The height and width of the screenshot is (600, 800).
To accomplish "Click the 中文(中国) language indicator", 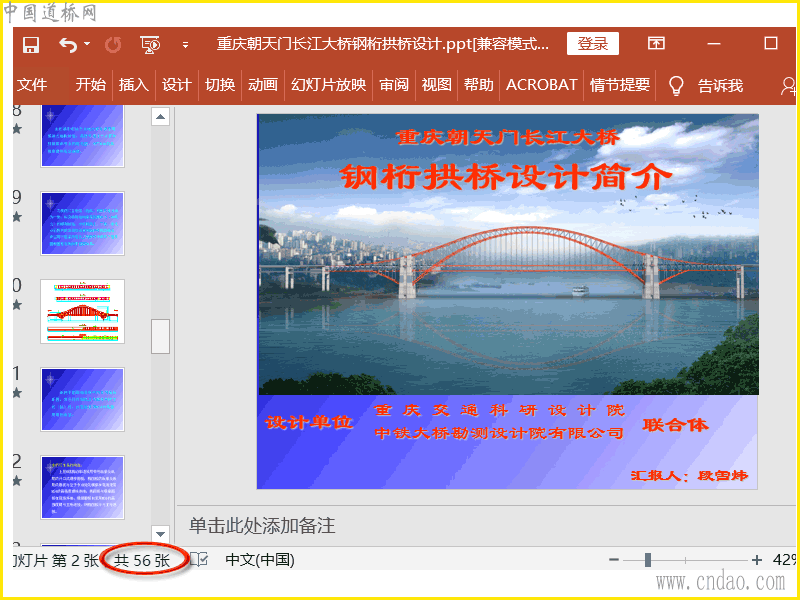I will coord(260,560).
